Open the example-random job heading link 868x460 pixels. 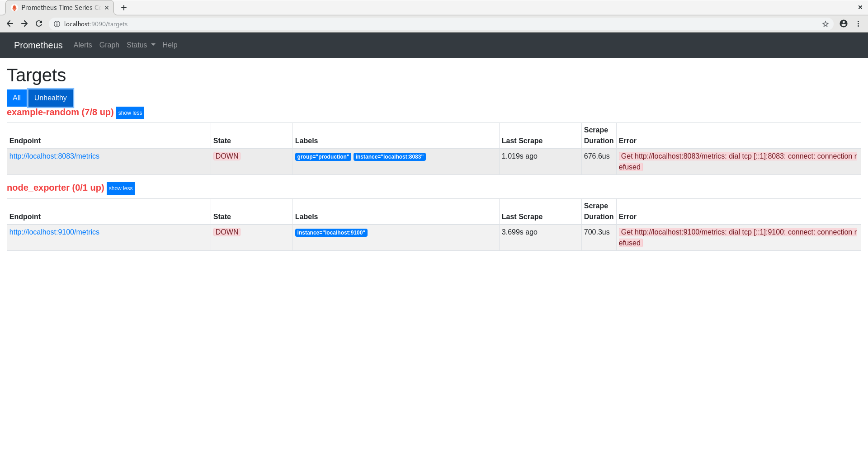(60, 112)
